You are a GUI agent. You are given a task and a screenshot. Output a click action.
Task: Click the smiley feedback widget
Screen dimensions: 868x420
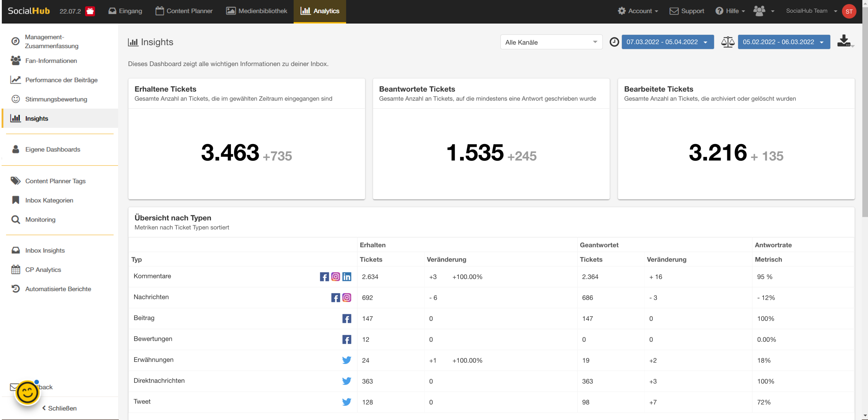pos(27,393)
